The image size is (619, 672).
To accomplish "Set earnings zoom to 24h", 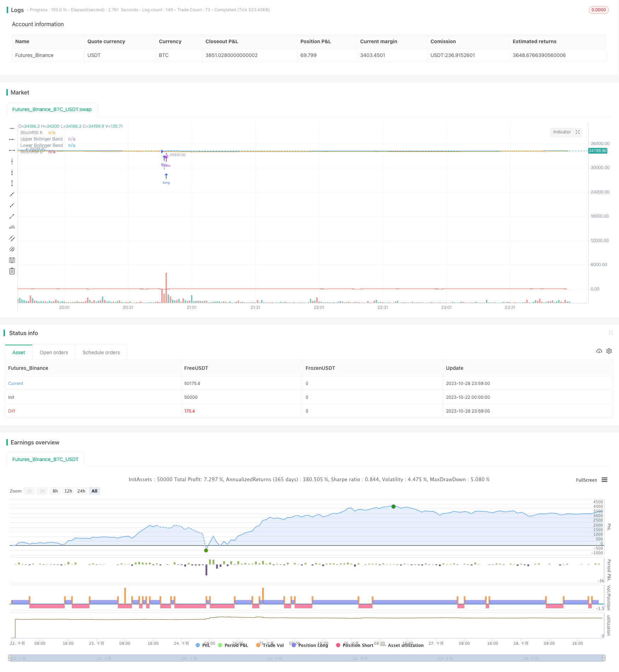I will coord(81,491).
